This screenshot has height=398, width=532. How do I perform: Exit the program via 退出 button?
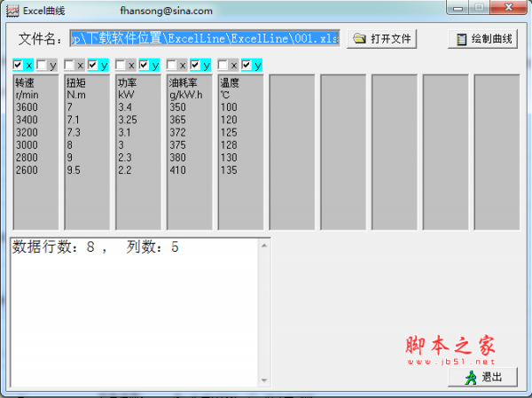tap(483, 378)
